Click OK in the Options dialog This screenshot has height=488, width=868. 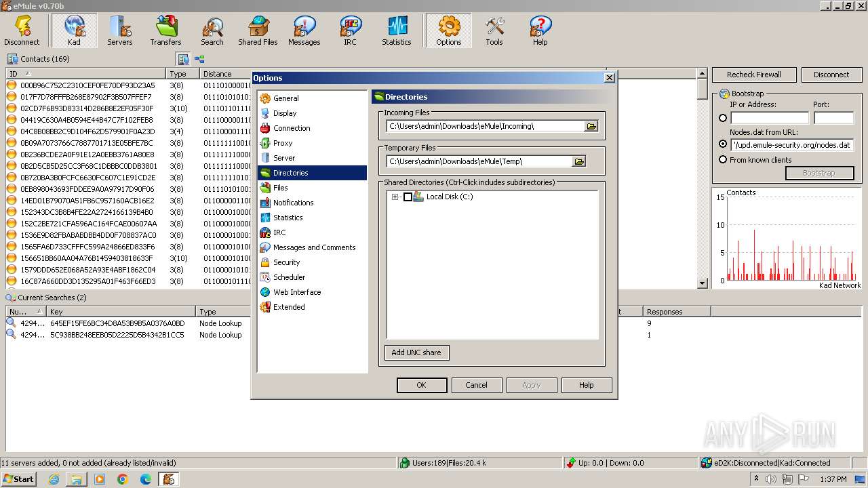(x=422, y=385)
